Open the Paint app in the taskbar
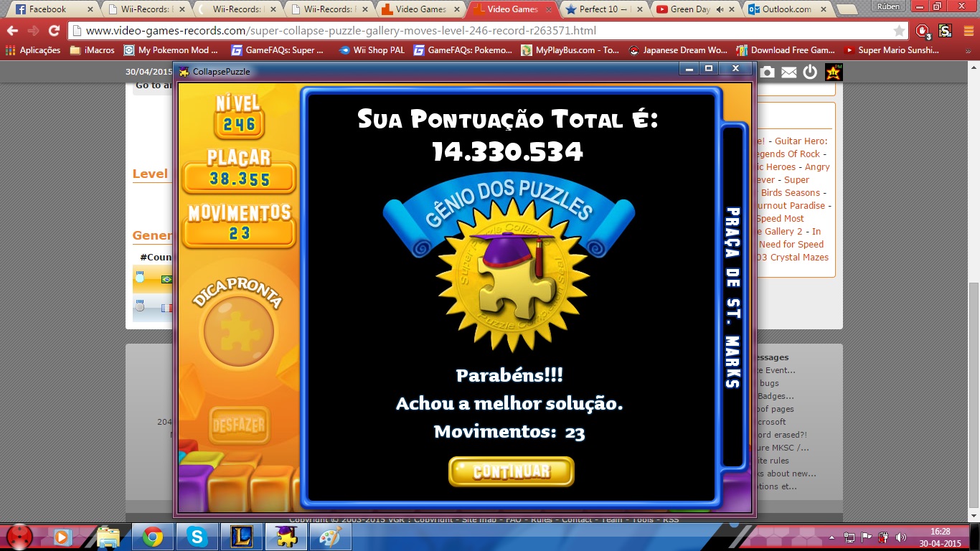 [330, 537]
